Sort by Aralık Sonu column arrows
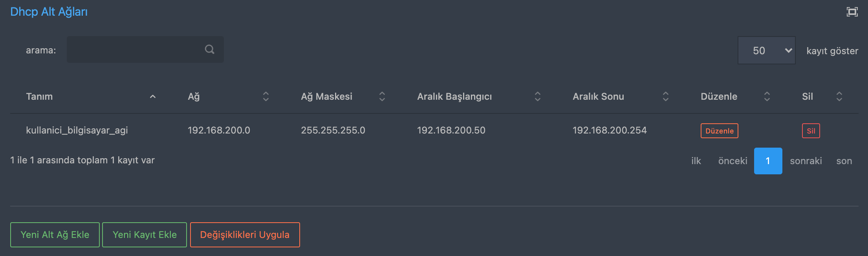868x256 pixels. tap(666, 97)
